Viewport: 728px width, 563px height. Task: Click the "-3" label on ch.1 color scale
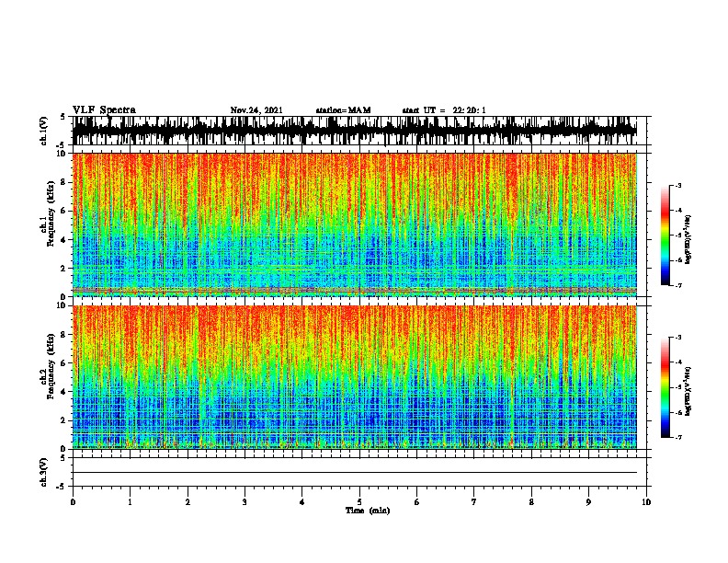(x=678, y=185)
